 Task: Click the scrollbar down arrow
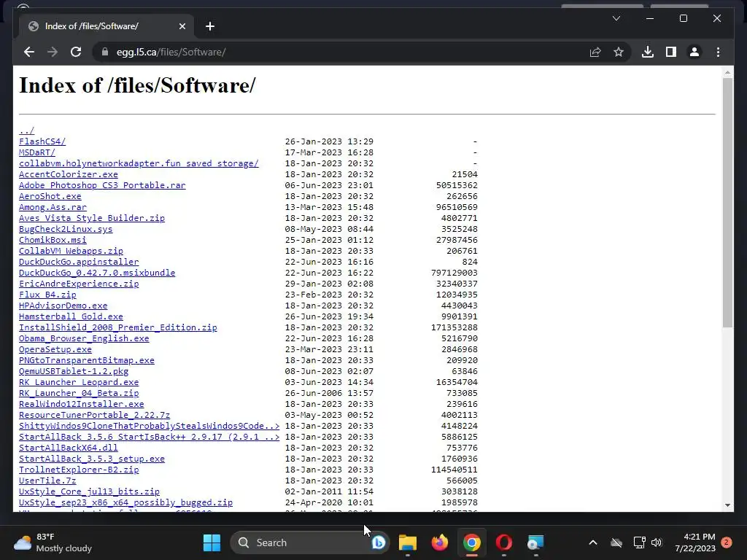click(727, 505)
